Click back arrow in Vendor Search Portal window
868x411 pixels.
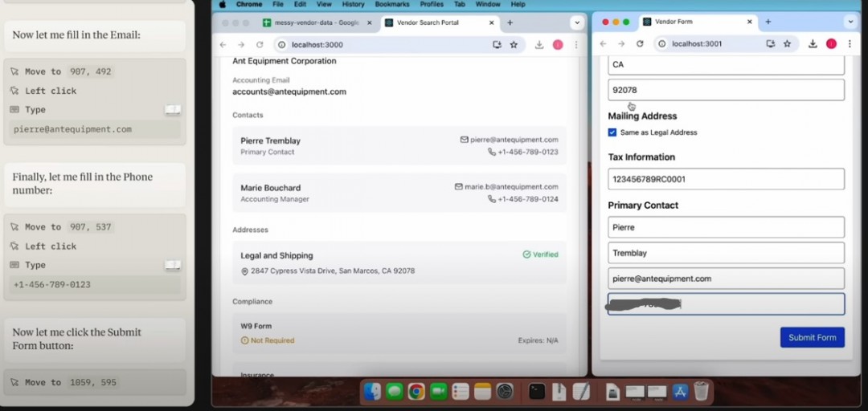[223, 45]
